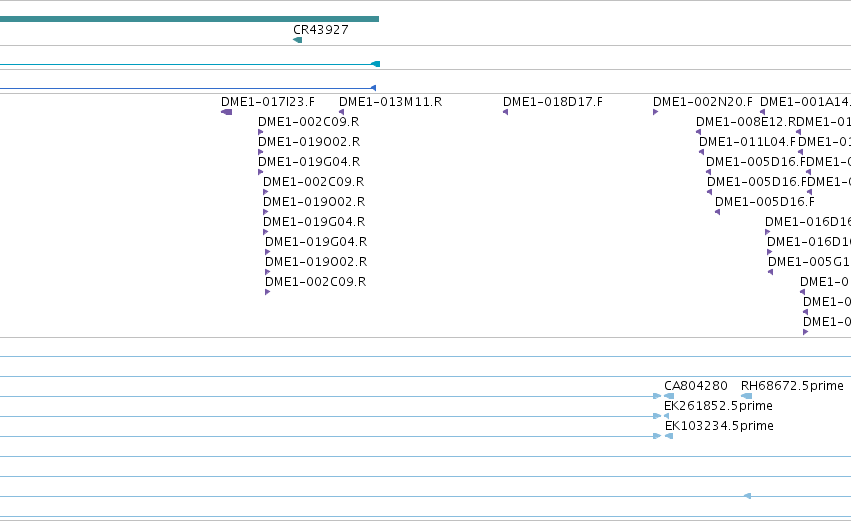Click the DME1-011L04.F label
Image resolution: width=851 pixels, height=521 pixels.
click(747, 142)
